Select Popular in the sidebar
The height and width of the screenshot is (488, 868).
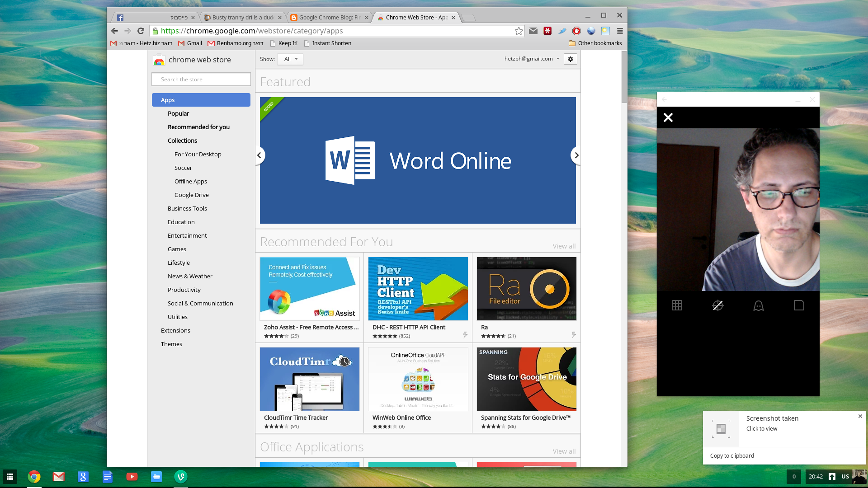point(178,113)
